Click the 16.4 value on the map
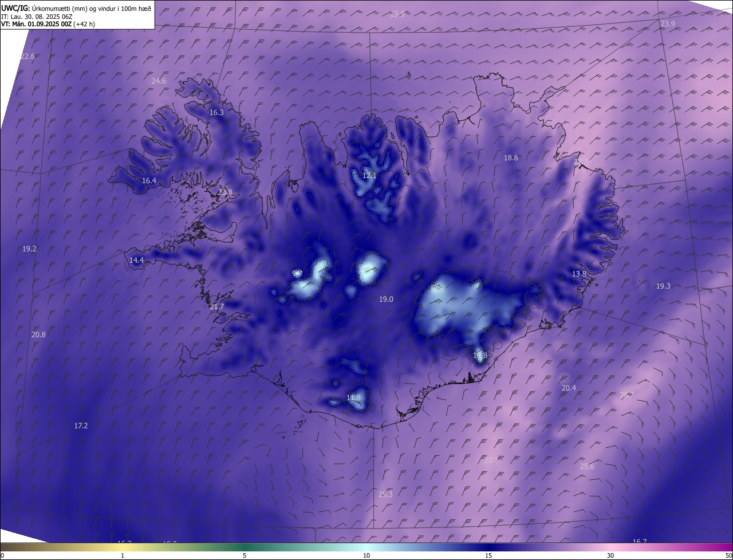733x560 pixels. coord(149,180)
